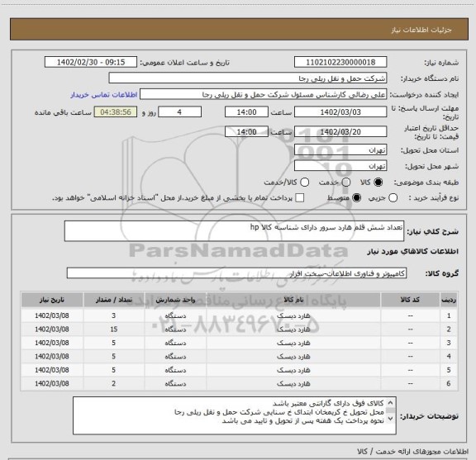Viewport: 476px width, 460px height.
Task: Click هارد دیسک in row 1
Action: (x=293, y=315)
